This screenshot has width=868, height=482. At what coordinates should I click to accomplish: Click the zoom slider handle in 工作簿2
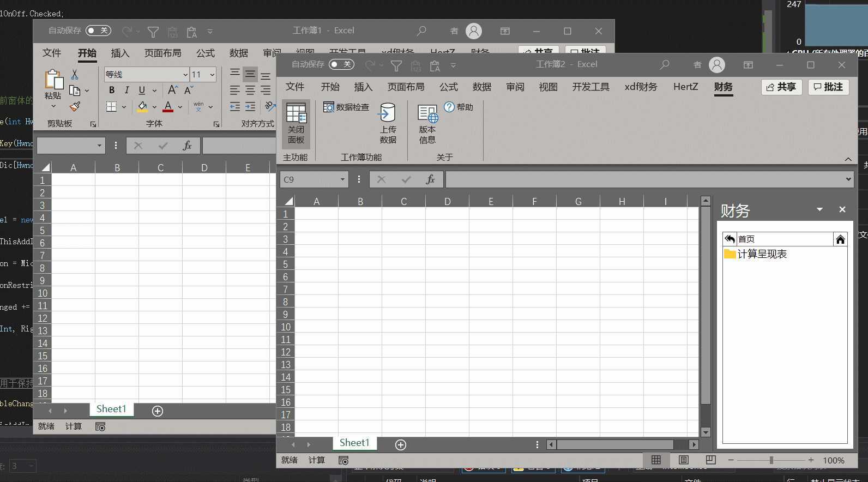tap(771, 460)
